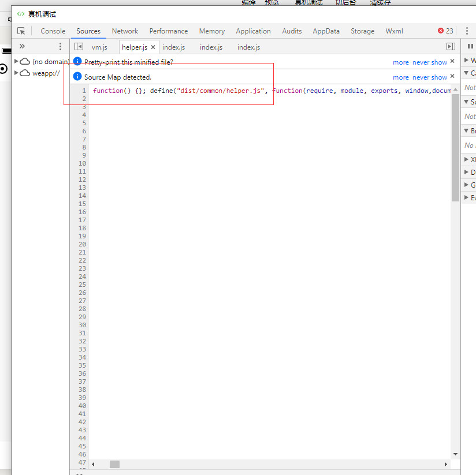Image resolution: width=476 pixels, height=475 pixels.
Task: Click 'more' link in pretty-print infobar
Action: point(401,62)
